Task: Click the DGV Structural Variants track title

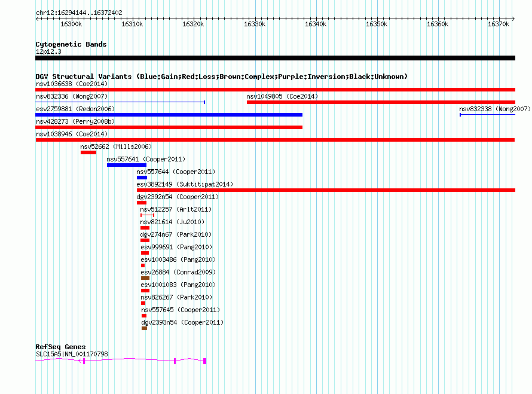Action: click(x=222, y=77)
